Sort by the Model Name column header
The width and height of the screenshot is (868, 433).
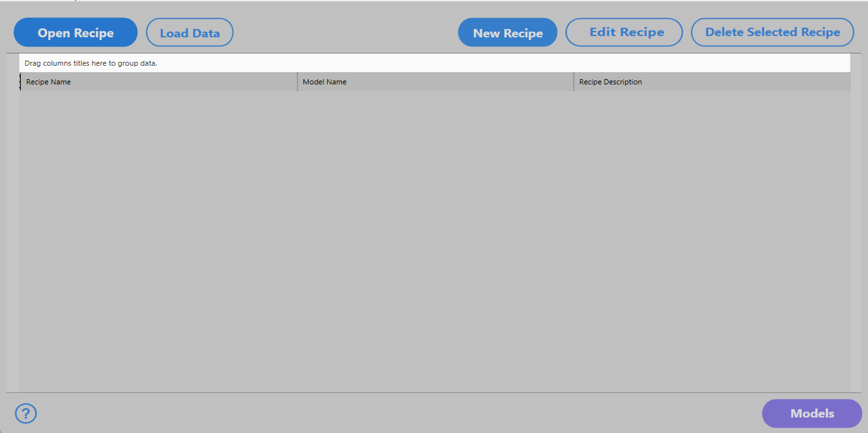coord(435,82)
